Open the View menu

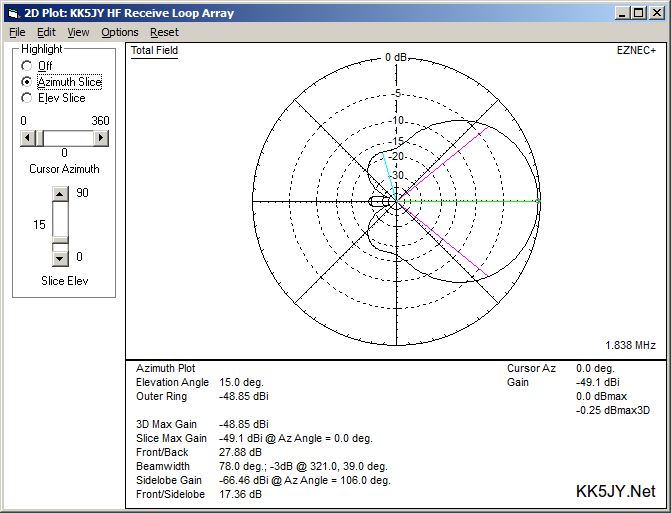coord(78,33)
